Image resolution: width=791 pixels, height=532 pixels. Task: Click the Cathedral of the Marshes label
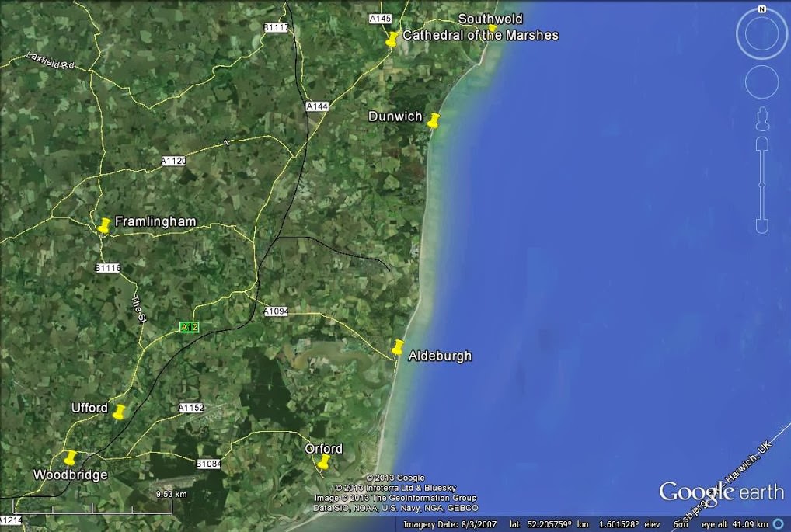(480, 35)
